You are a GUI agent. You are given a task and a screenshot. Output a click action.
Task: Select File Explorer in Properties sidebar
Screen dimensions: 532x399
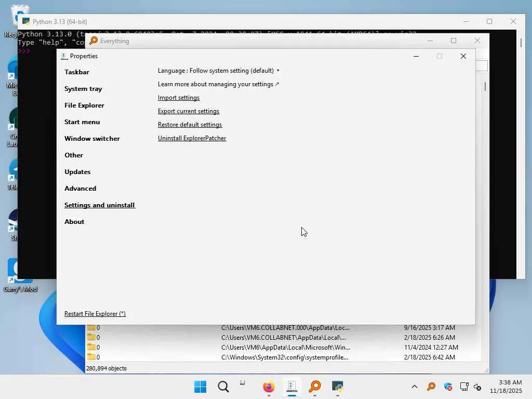pyautogui.click(x=84, y=105)
